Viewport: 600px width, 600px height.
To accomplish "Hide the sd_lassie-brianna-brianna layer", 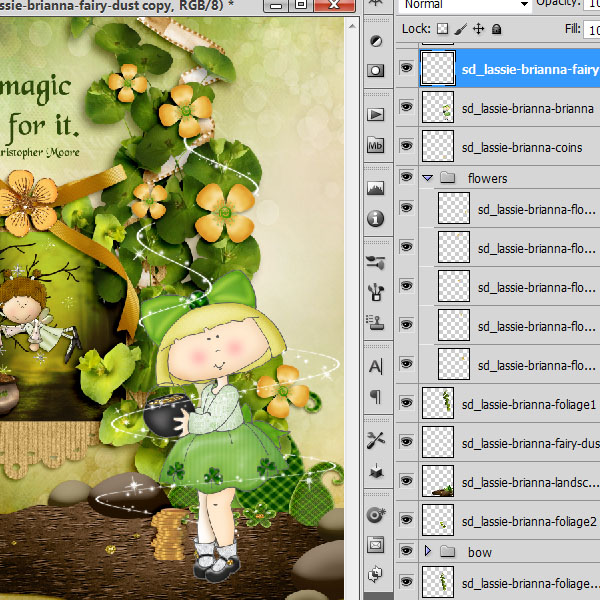I will [406, 106].
